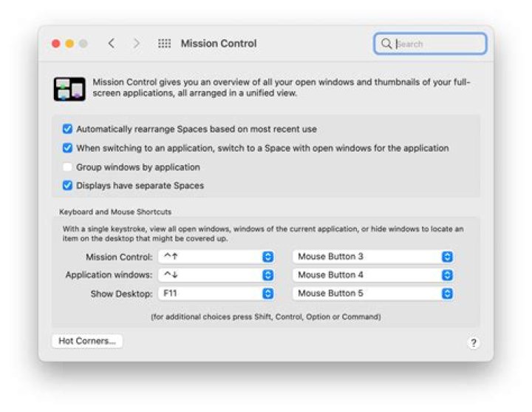Click the Show Desktop: label
Image resolution: width=532 pixels, height=412 pixels.
121,294
